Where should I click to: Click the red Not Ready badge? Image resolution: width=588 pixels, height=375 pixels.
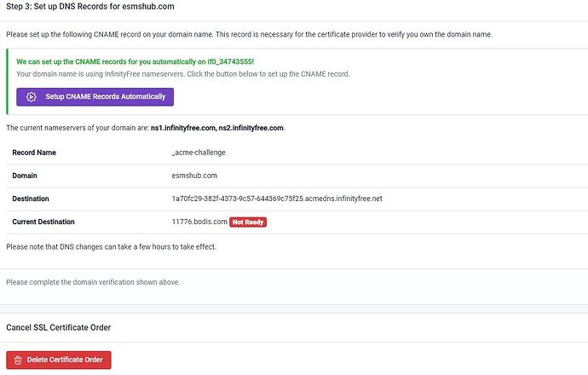(248, 222)
